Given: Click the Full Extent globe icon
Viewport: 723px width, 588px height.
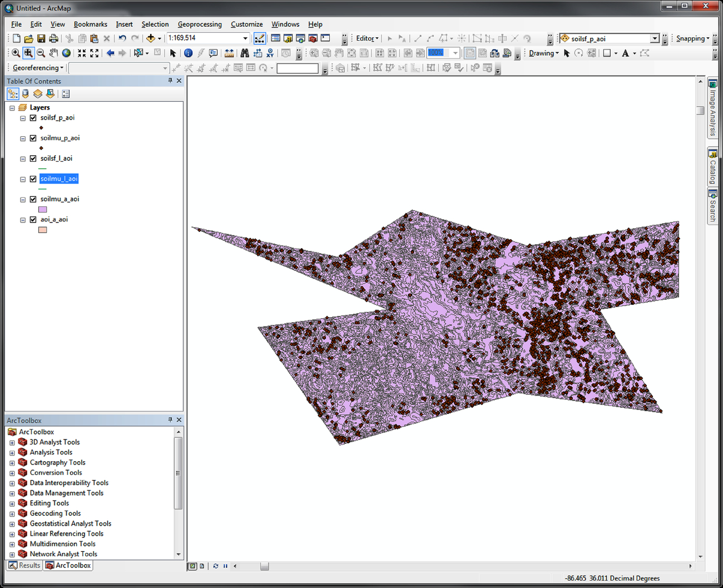Looking at the screenshot, I should 66,53.
